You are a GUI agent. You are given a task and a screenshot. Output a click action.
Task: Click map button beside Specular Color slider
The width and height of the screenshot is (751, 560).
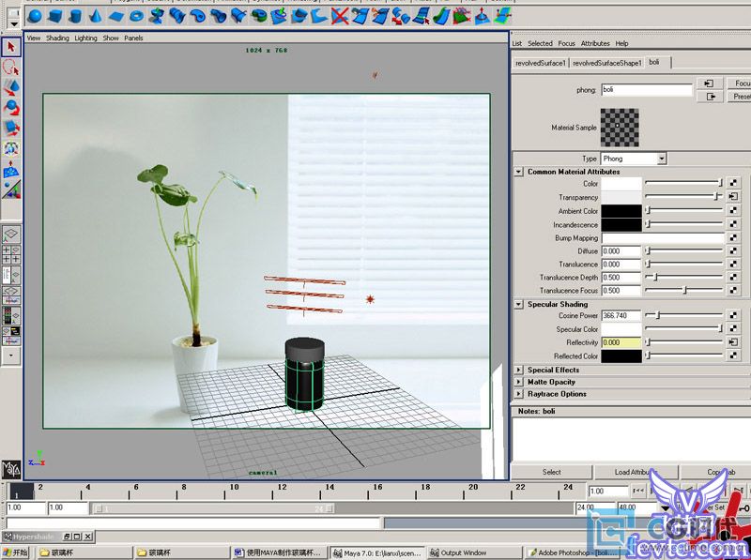tap(733, 329)
